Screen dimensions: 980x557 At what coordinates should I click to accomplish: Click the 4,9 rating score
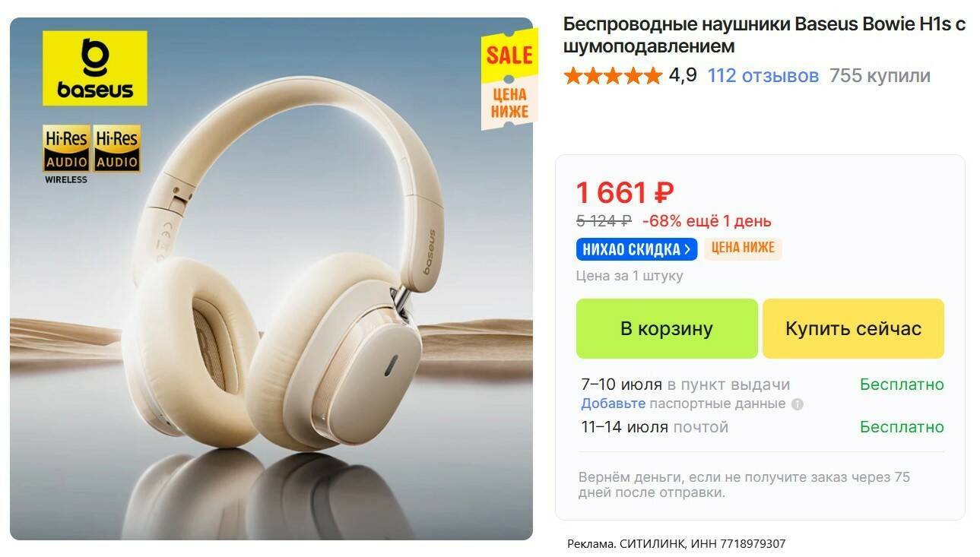coord(683,76)
